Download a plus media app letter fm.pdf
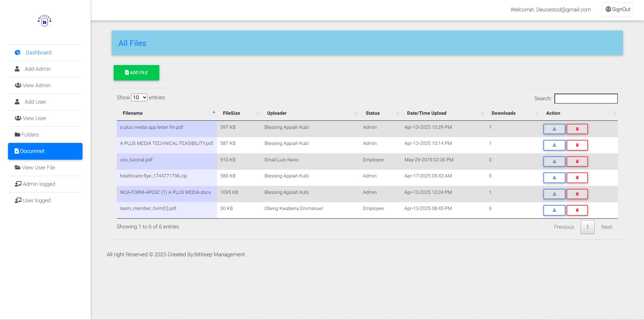Viewport: 644px width, 320px height. point(554,129)
